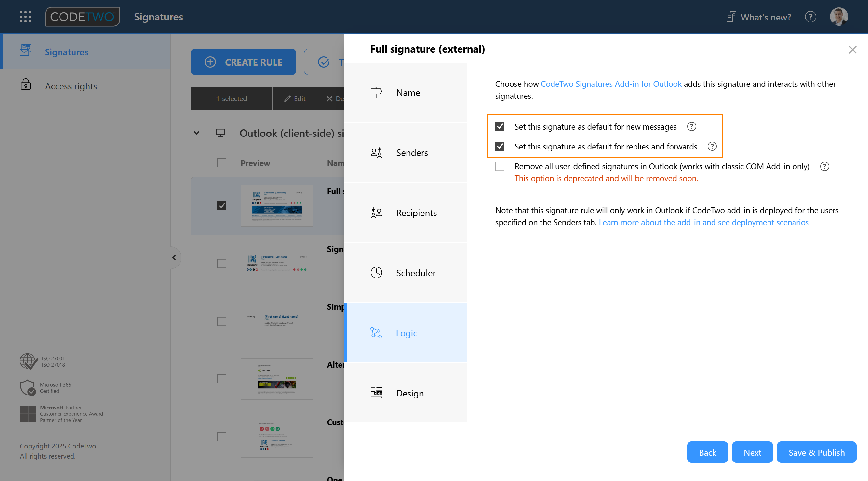Image resolution: width=868 pixels, height=481 pixels.
Task: Check Remove all user-defined signatures in Outlook
Action: coord(500,166)
